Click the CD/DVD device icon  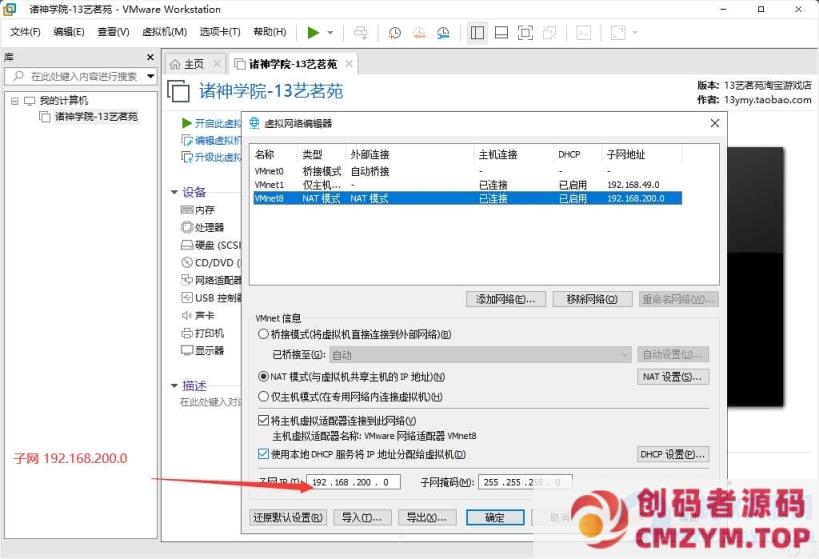click(x=187, y=262)
